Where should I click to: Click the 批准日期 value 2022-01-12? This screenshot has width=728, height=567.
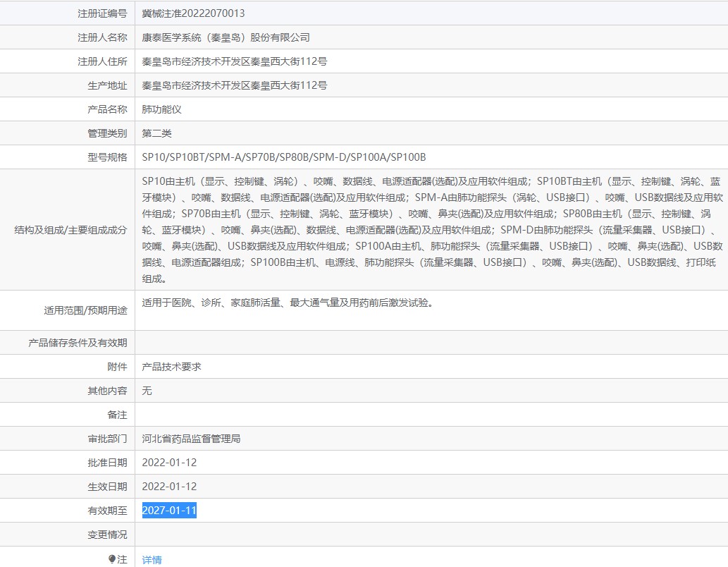pyautogui.click(x=169, y=463)
